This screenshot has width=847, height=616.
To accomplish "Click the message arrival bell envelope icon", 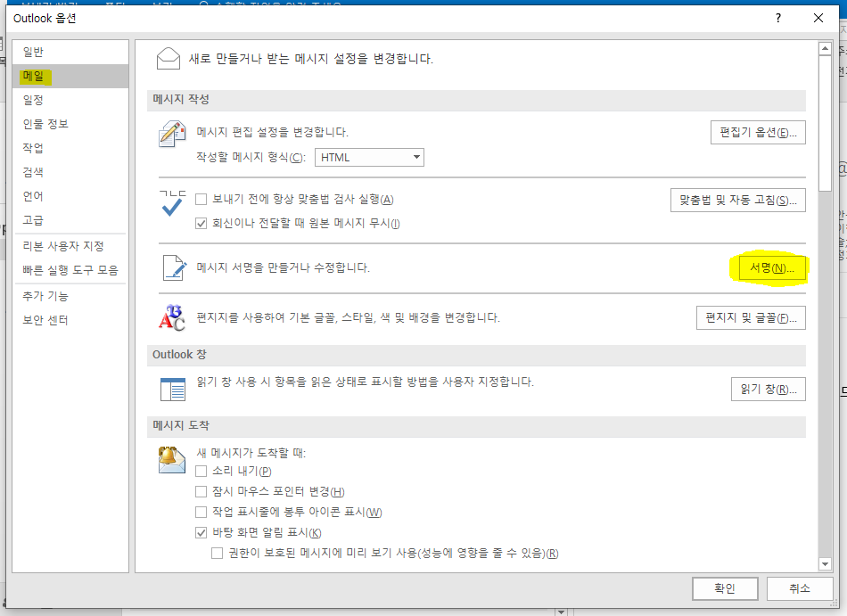I will [x=172, y=460].
